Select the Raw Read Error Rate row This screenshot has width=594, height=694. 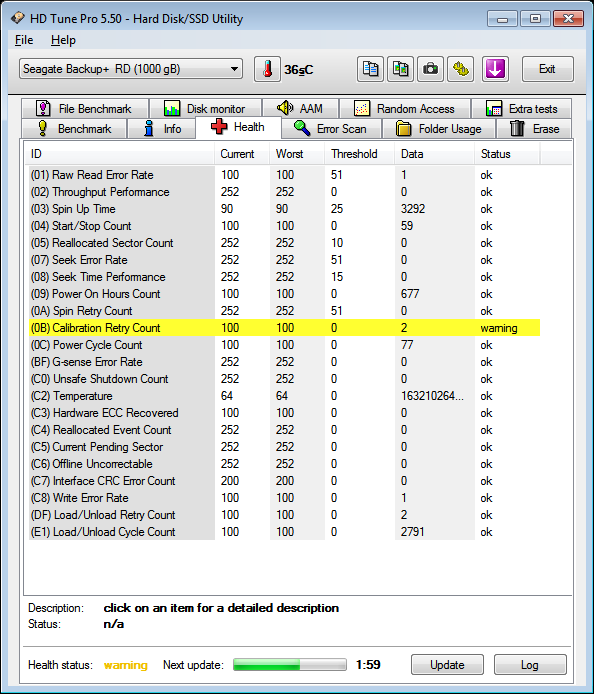pyautogui.click(x=285, y=175)
